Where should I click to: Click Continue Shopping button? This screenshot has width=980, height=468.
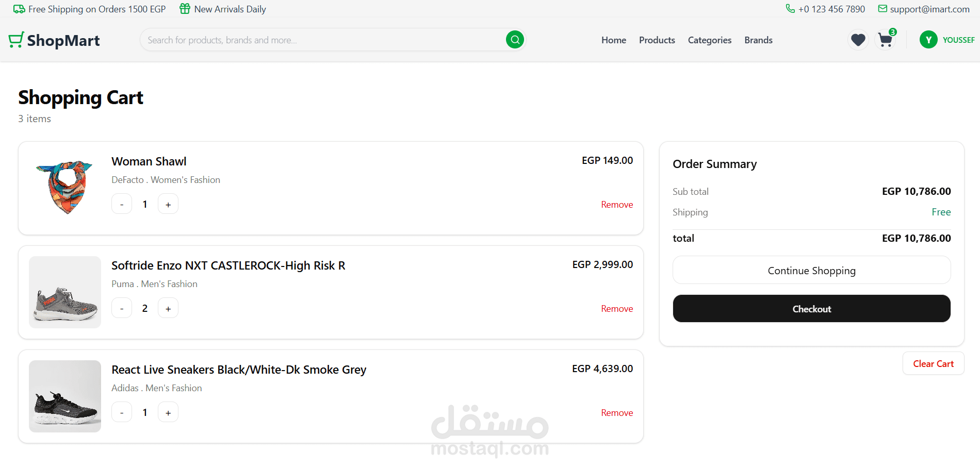pyautogui.click(x=811, y=270)
